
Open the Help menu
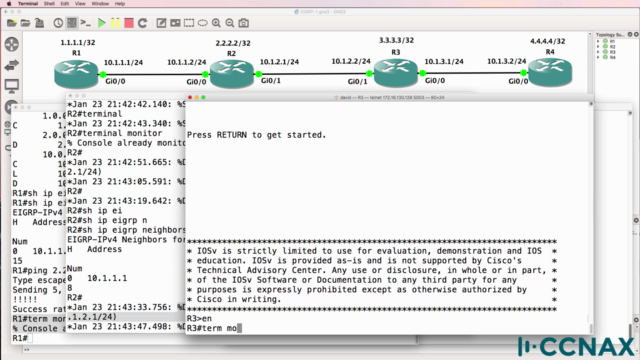pyautogui.click(x=120, y=4)
